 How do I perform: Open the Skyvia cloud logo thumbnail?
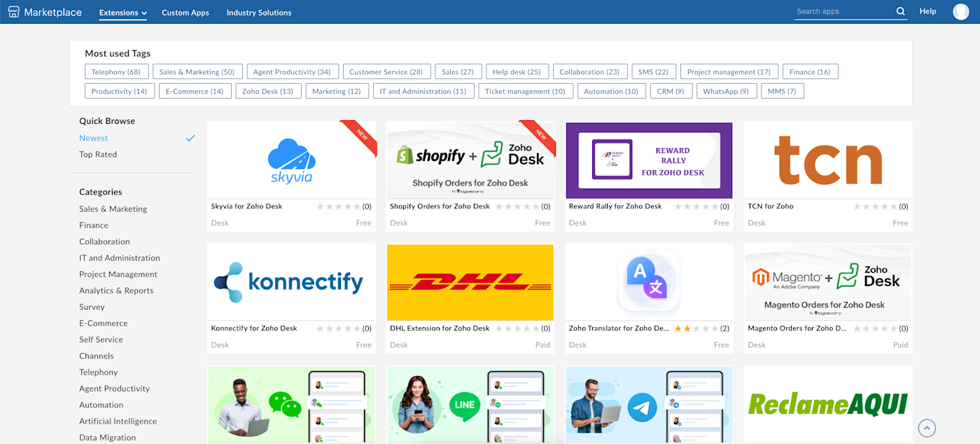tap(291, 161)
